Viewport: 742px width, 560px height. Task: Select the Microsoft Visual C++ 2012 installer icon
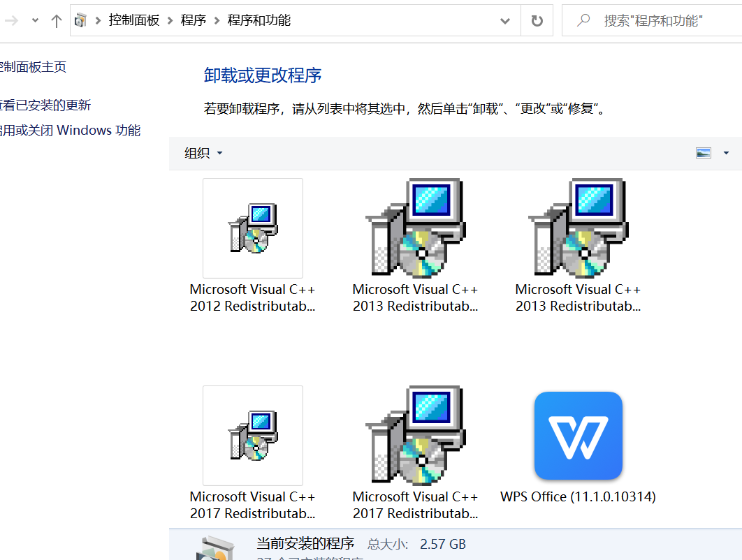[253, 228]
